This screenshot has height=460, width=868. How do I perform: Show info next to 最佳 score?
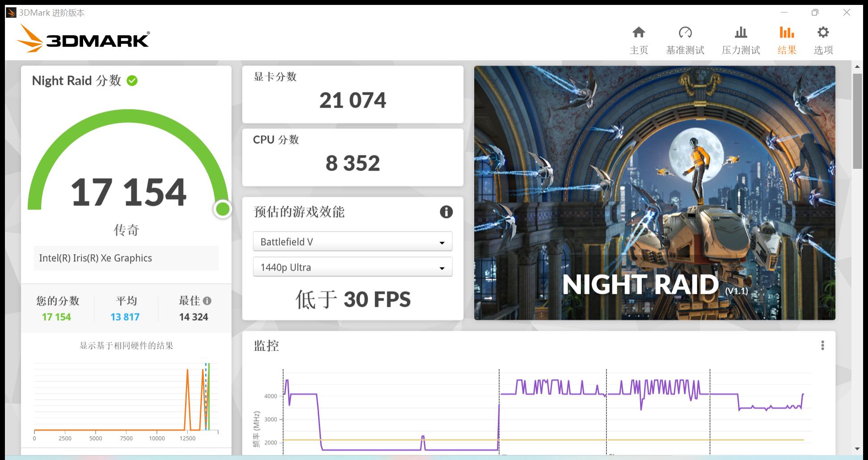click(x=207, y=301)
